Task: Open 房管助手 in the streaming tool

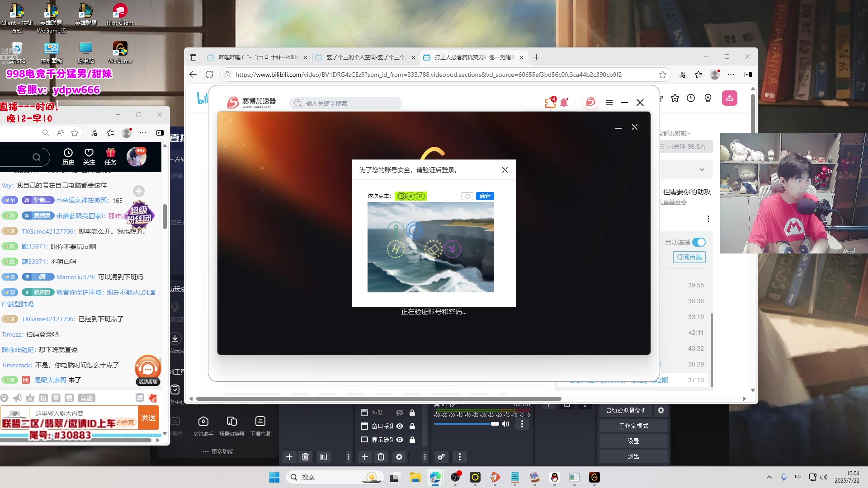Action: click(x=203, y=426)
